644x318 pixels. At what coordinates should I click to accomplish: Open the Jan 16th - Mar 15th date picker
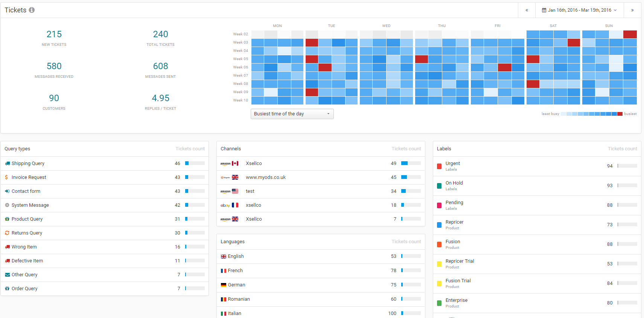point(579,10)
